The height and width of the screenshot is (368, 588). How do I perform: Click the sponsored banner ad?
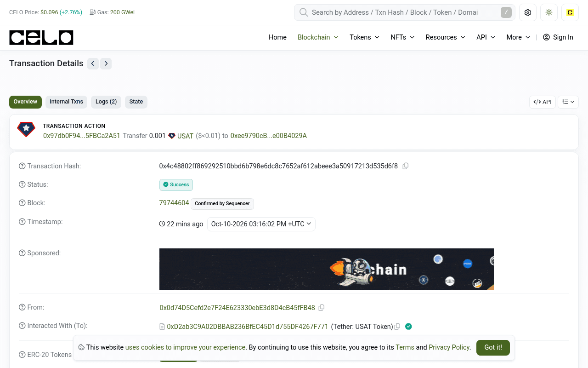[327, 269]
